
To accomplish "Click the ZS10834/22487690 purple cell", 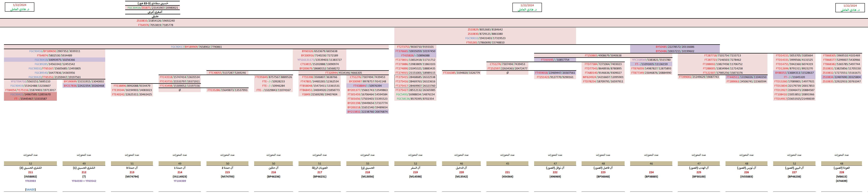I will pos(841,77).
